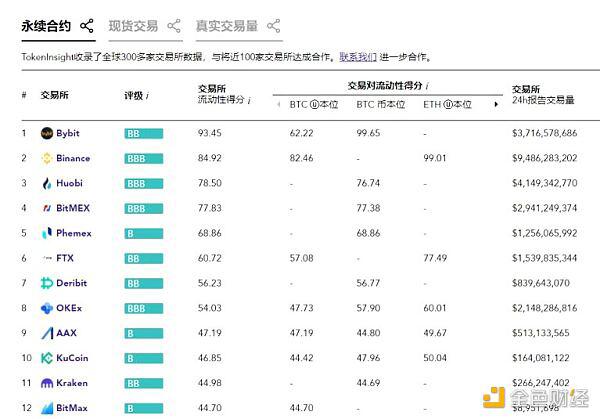Image resolution: width=600 pixels, height=419 pixels.
Task: Click share icon next to 永续合约
Action: tap(87, 26)
